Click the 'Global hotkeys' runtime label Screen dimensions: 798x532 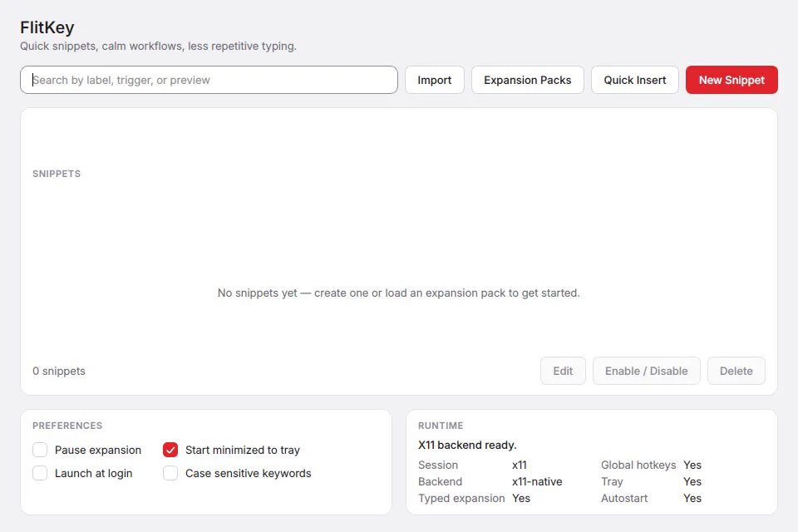(638, 465)
